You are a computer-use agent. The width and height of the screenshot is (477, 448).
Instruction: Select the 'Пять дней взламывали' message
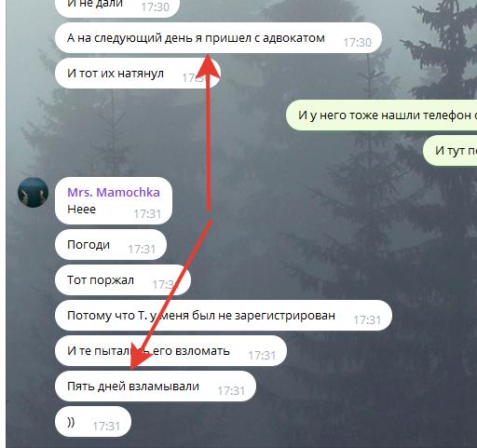pyautogui.click(x=156, y=387)
